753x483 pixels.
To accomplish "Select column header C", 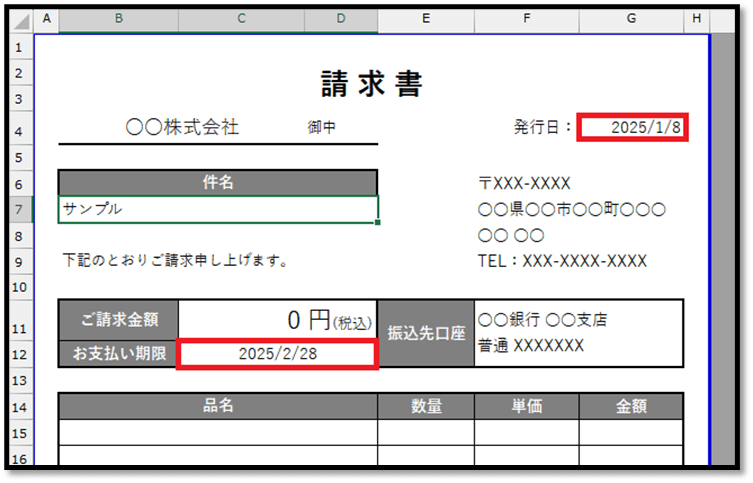I will tap(241, 20).
